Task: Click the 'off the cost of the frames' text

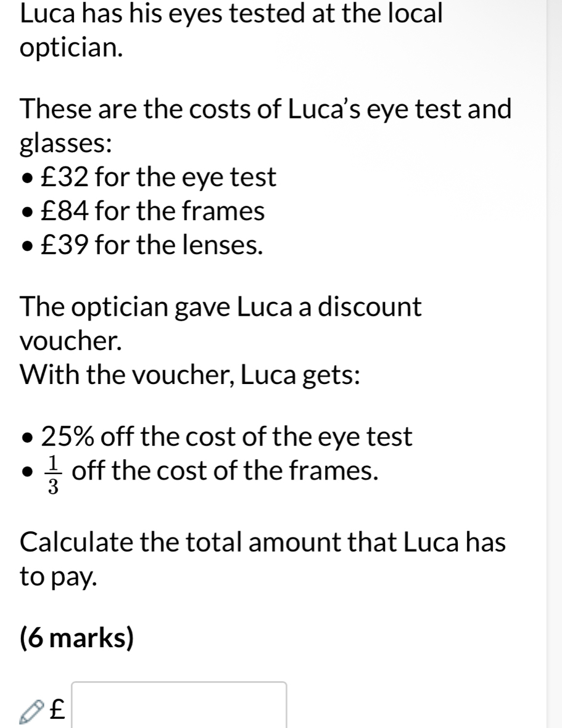Action: tap(225, 470)
